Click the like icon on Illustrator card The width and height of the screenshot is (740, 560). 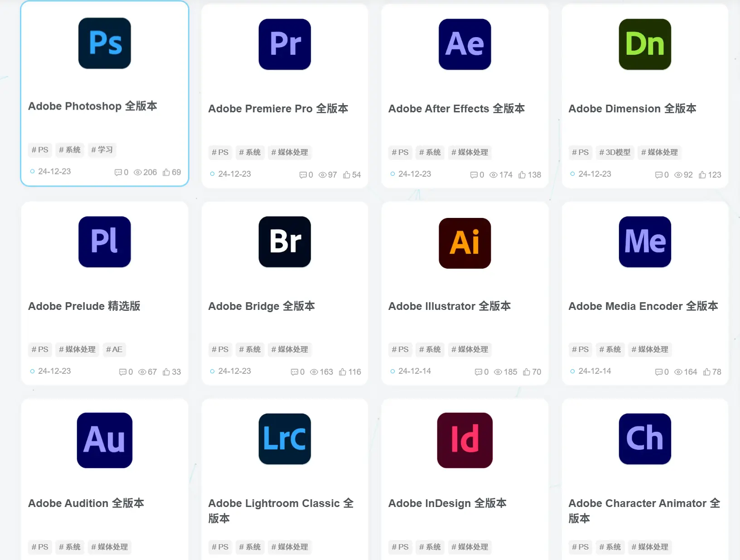tap(527, 372)
